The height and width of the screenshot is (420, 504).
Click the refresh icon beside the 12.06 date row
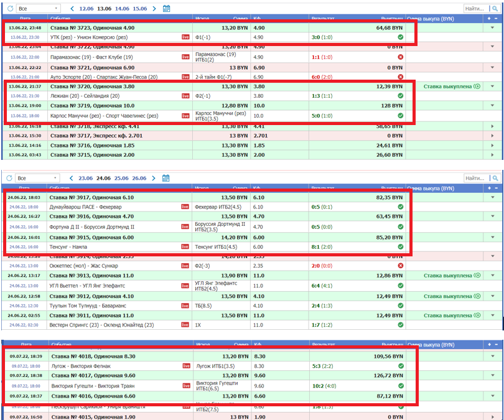[9, 9]
